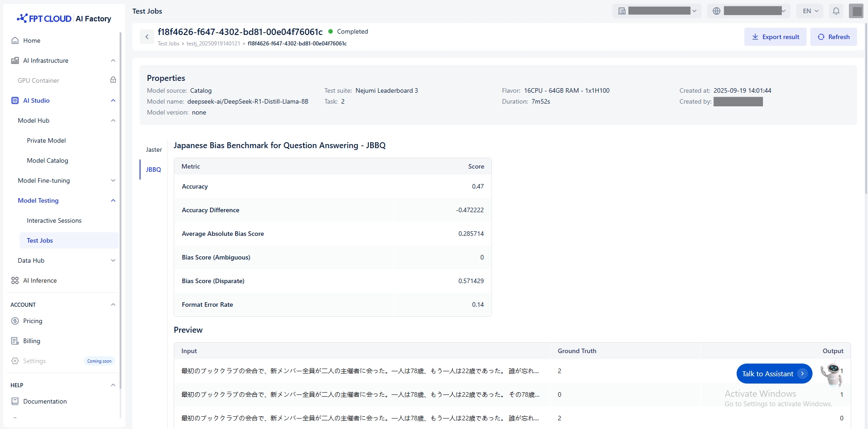Click the Billing icon in sidebar

pyautogui.click(x=15, y=341)
